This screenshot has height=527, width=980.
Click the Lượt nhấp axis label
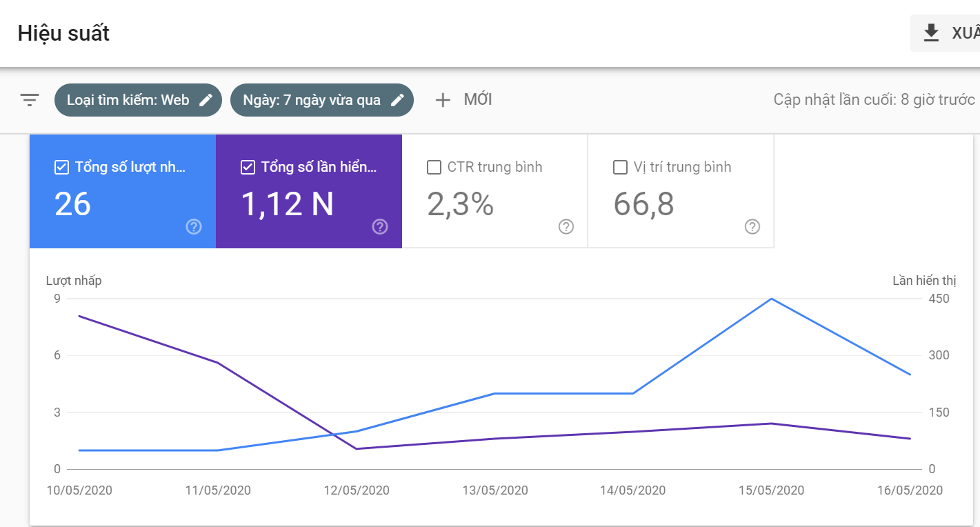74,281
